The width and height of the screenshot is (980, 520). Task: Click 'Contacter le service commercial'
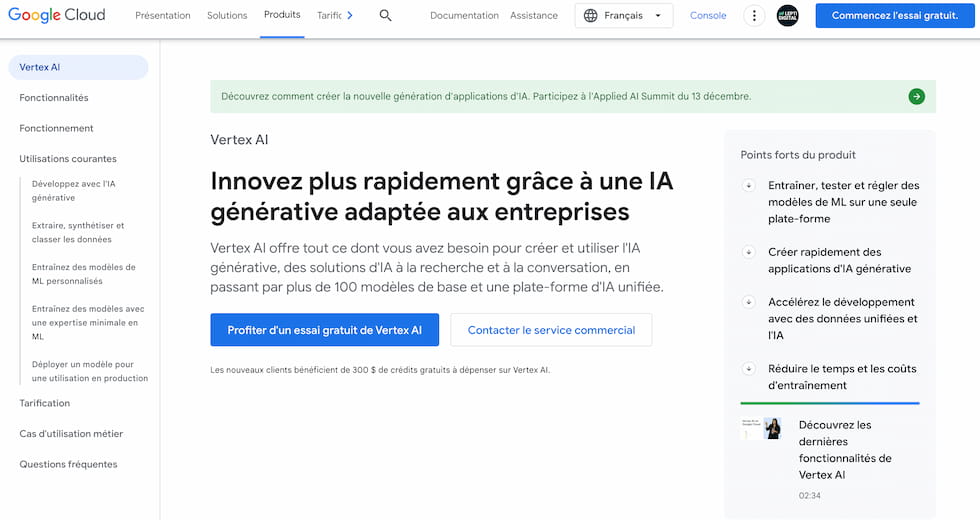point(551,330)
